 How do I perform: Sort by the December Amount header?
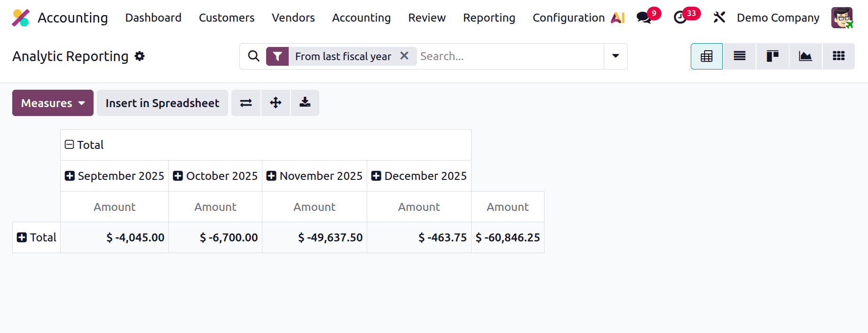[419, 207]
